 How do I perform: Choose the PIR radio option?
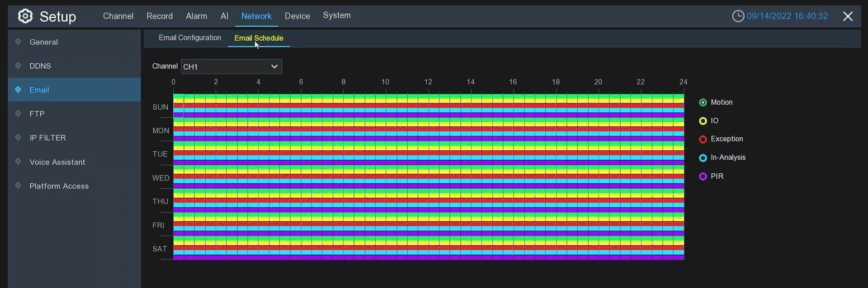pos(703,177)
